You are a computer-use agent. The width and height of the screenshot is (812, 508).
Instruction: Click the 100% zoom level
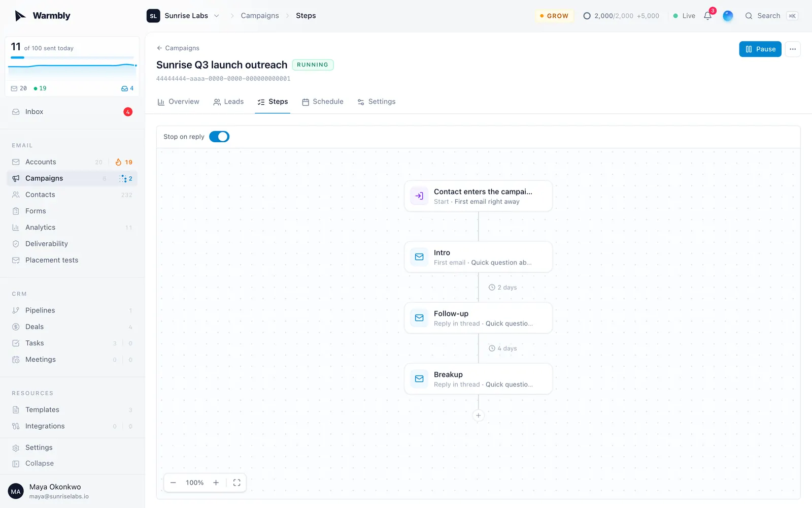[194, 483]
